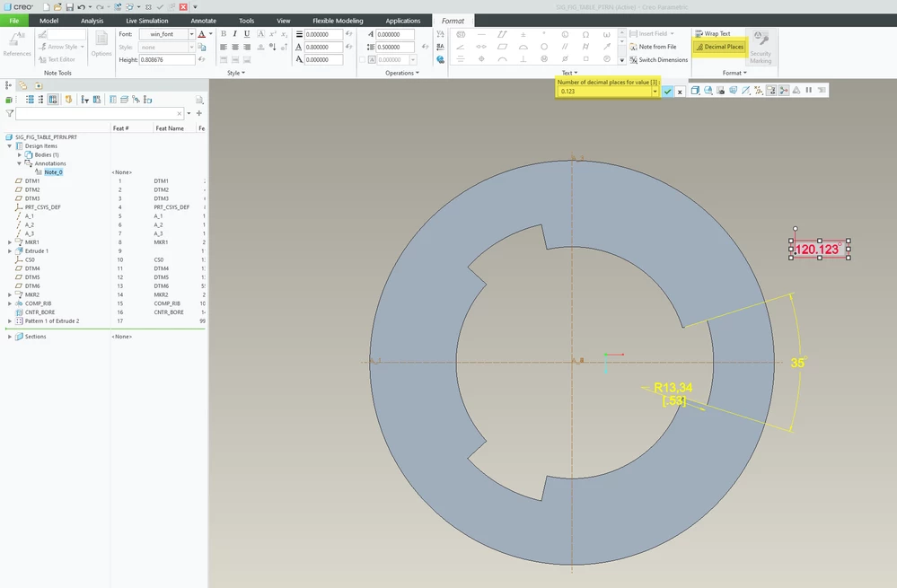This screenshot has height=588, width=897.
Task: Click the Open folder icon in quick access toolbar
Action: click(57, 7)
